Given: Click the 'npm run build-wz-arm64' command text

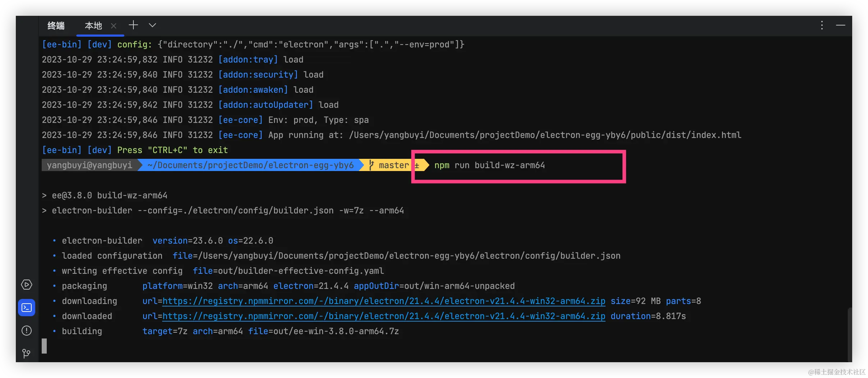Looking at the screenshot, I should [489, 165].
